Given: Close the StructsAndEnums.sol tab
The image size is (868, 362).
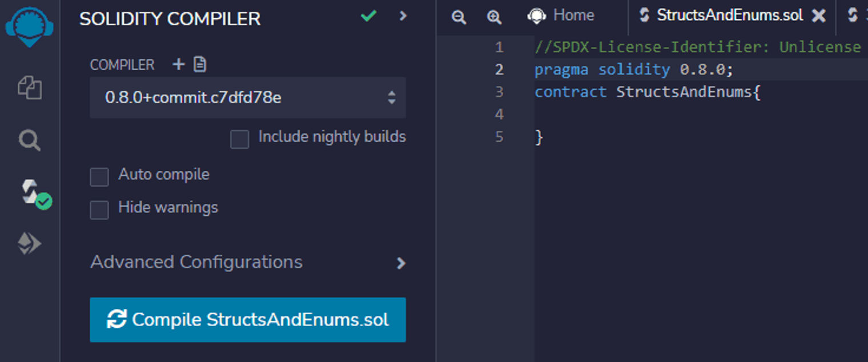Looking at the screenshot, I should (x=819, y=16).
